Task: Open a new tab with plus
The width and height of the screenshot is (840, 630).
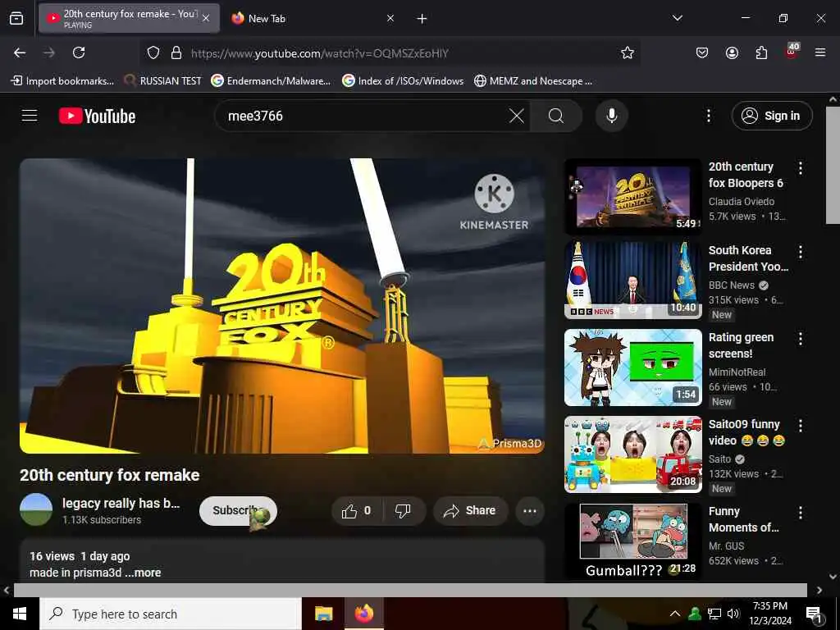Action: (422, 19)
